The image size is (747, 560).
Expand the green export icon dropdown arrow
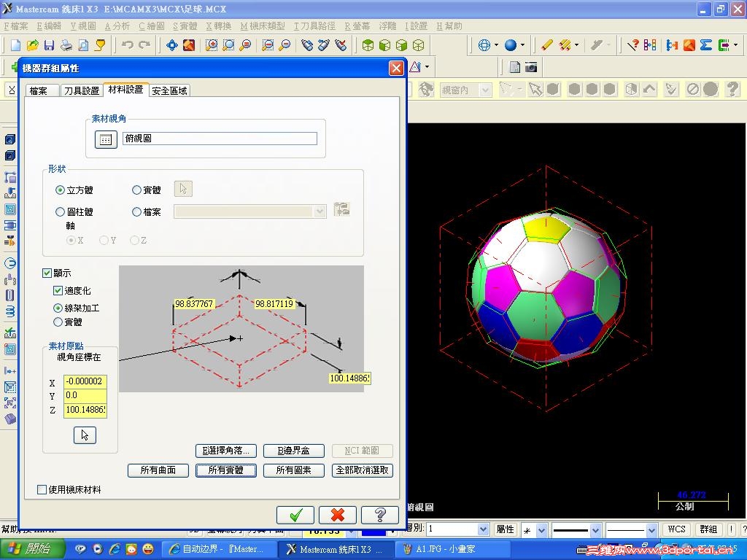pos(736,45)
